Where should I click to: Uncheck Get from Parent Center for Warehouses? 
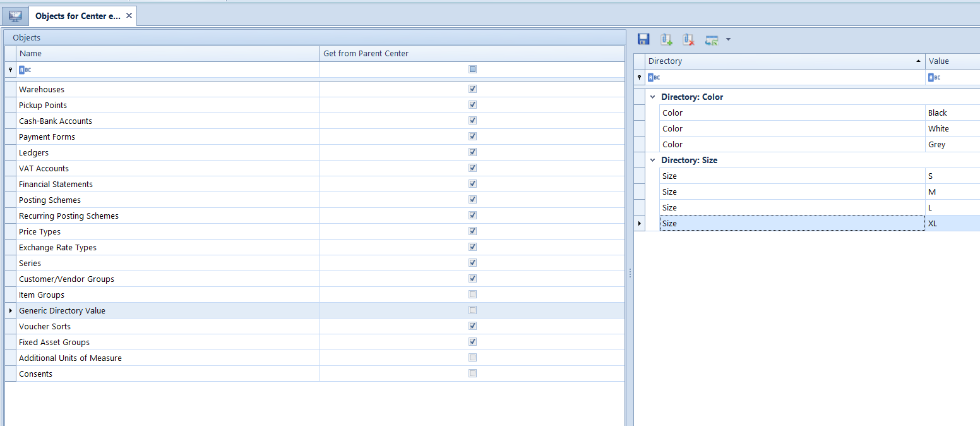coord(472,89)
